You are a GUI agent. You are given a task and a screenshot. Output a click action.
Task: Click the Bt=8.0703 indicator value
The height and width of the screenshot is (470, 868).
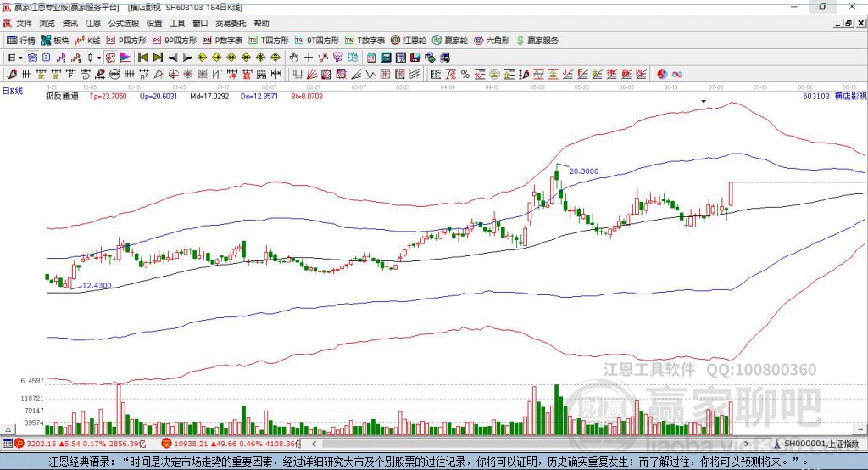pyautogui.click(x=307, y=97)
